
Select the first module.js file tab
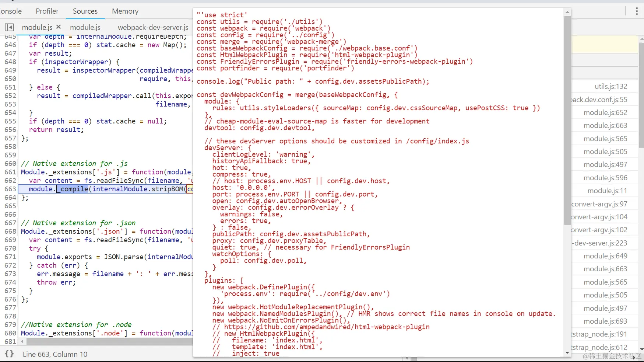37,27
